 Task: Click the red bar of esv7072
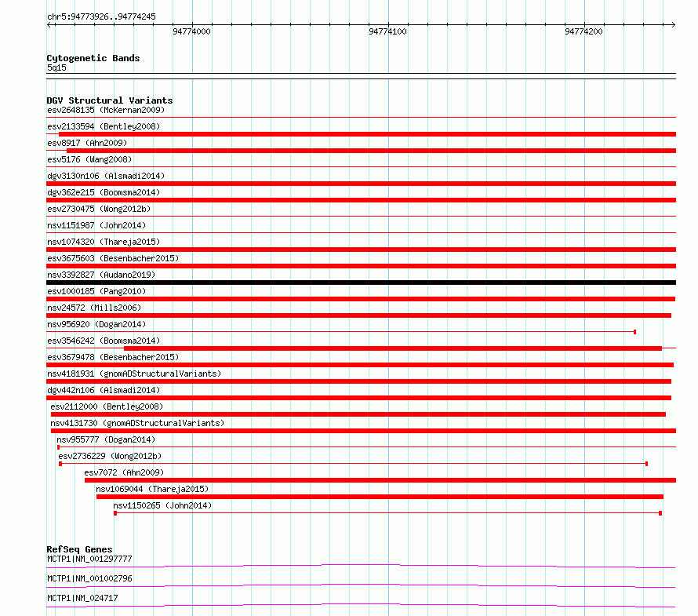coord(380,480)
